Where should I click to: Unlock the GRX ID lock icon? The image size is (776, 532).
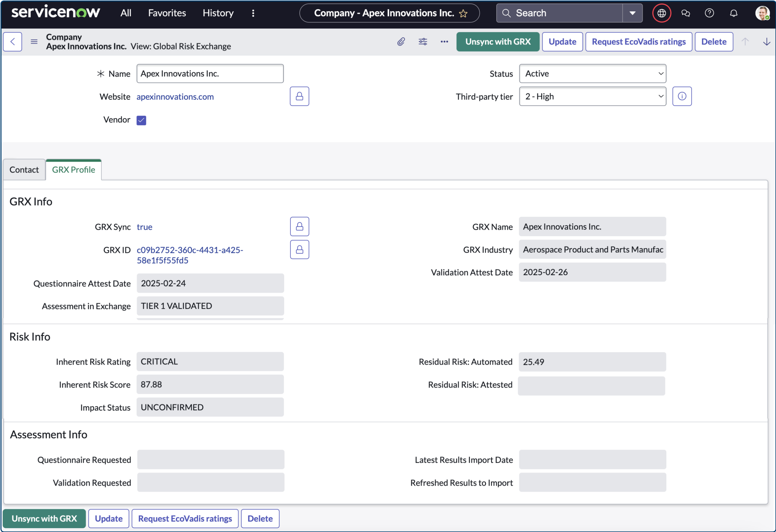click(x=299, y=250)
